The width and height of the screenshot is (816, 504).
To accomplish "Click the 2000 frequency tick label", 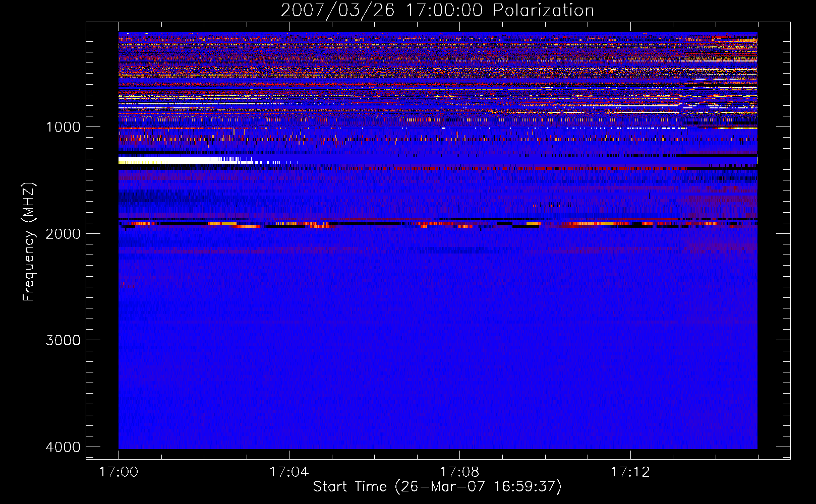I will 64,234.
